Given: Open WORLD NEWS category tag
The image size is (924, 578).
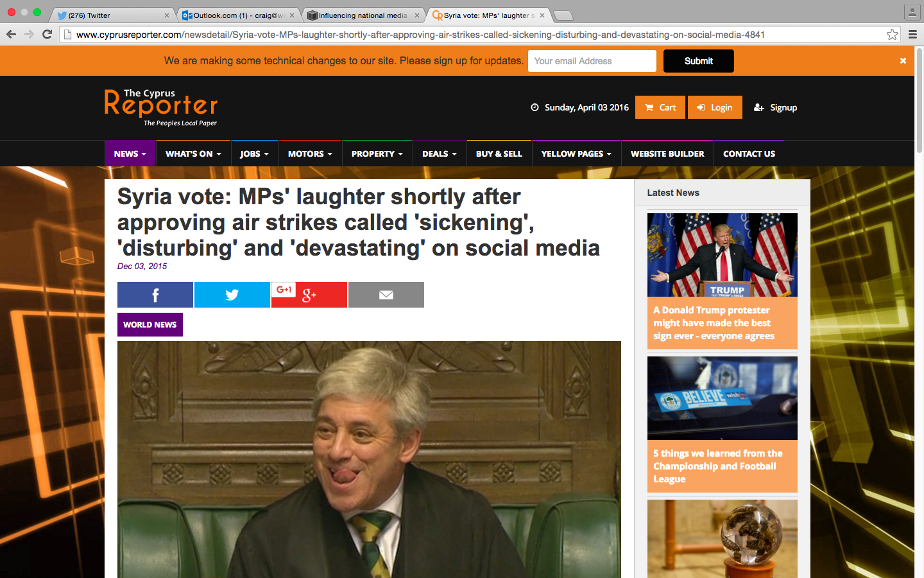Looking at the screenshot, I should [x=150, y=324].
